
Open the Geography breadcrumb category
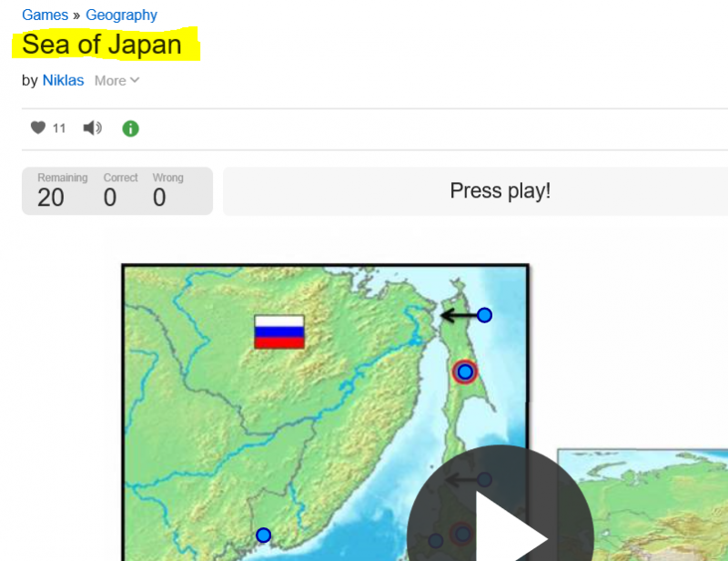pos(121,15)
